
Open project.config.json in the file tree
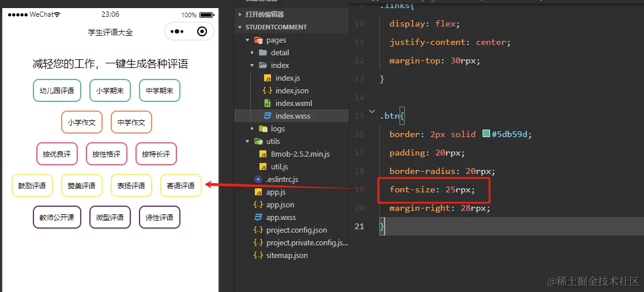click(291, 230)
